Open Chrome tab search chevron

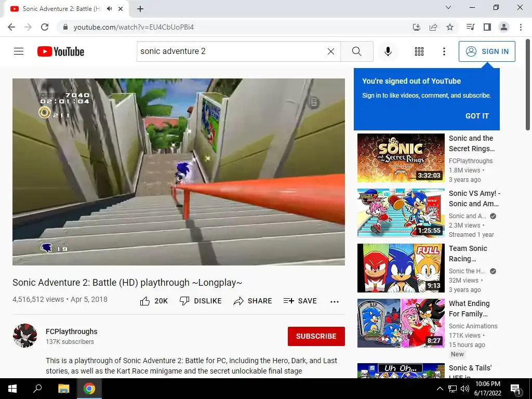(448, 7)
